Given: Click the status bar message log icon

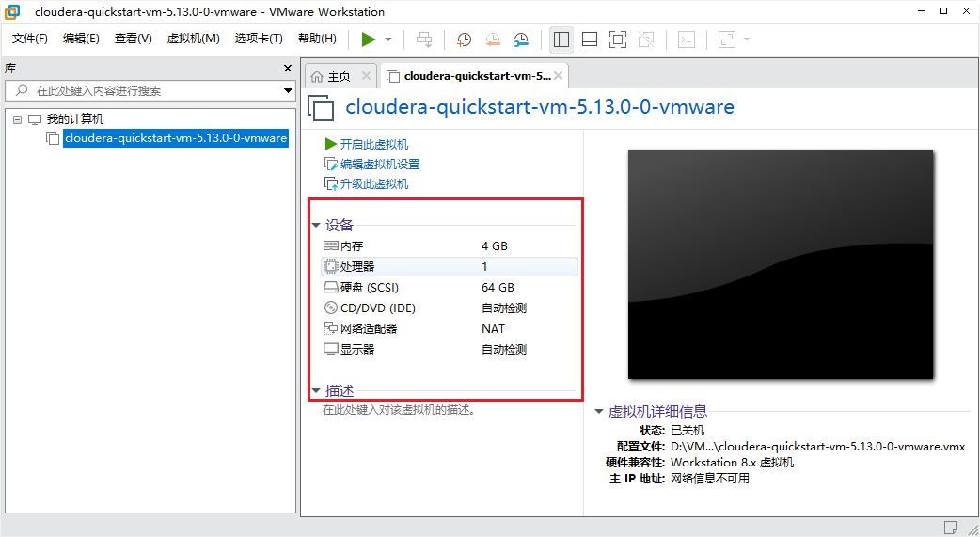Looking at the screenshot, I should [950, 527].
